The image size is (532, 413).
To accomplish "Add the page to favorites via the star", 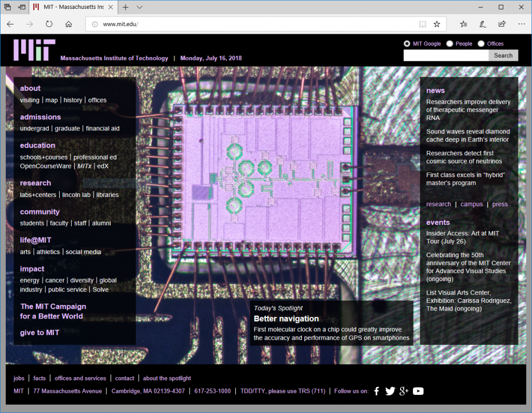I will click(437, 23).
